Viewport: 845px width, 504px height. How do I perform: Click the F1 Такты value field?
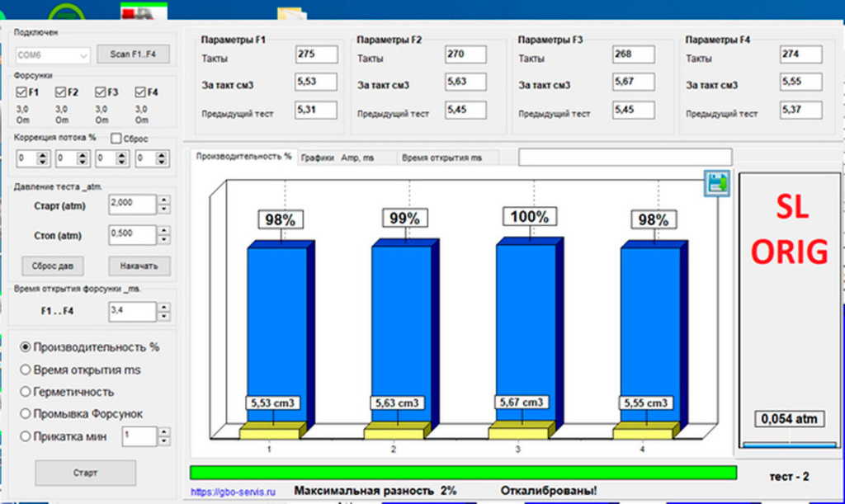(317, 54)
